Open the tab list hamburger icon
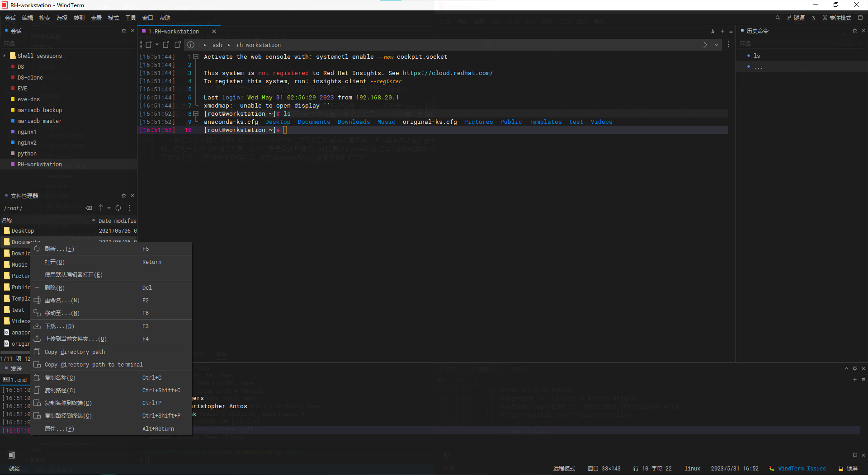 tap(731, 31)
